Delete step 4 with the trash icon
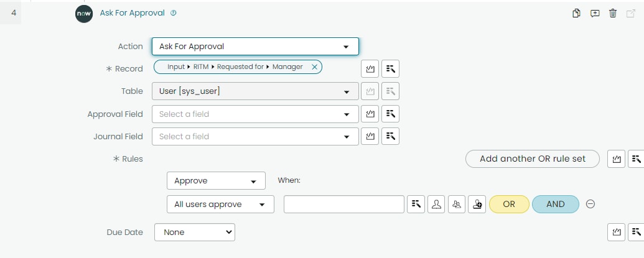 (x=613, y=14)
